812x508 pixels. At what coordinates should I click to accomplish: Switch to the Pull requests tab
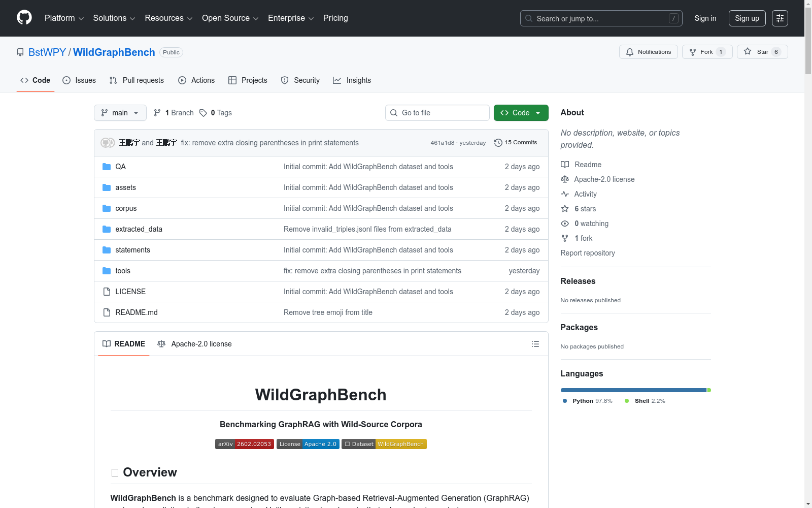pyautogui.click(x=137, y=80)
